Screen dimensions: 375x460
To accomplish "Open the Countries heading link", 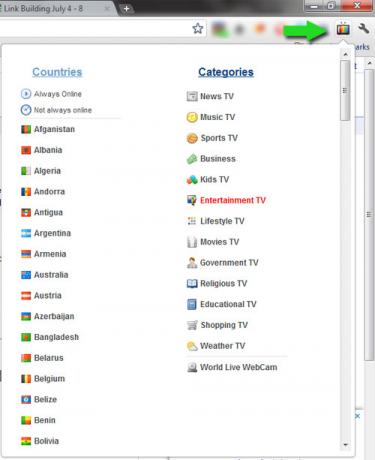I will click(57, 72).
